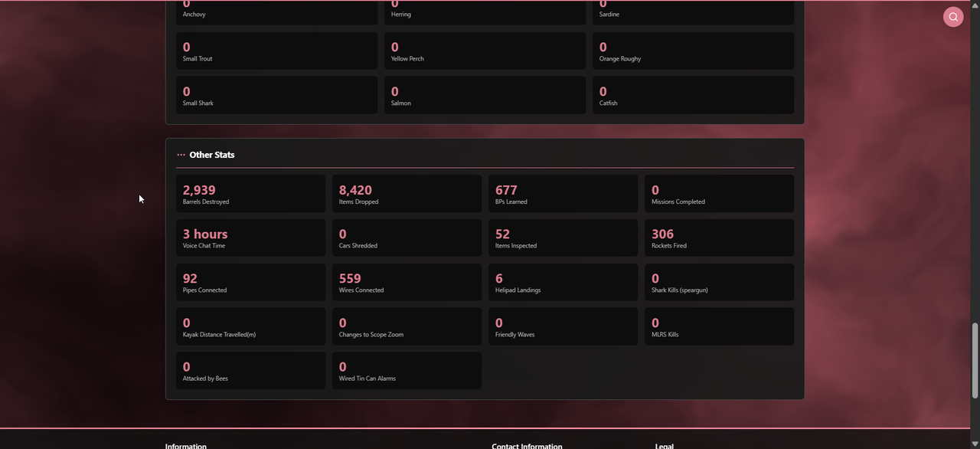Select the Items Dropped stat card
This screenshot has height=449, width=980.
[x=407, y=194]
